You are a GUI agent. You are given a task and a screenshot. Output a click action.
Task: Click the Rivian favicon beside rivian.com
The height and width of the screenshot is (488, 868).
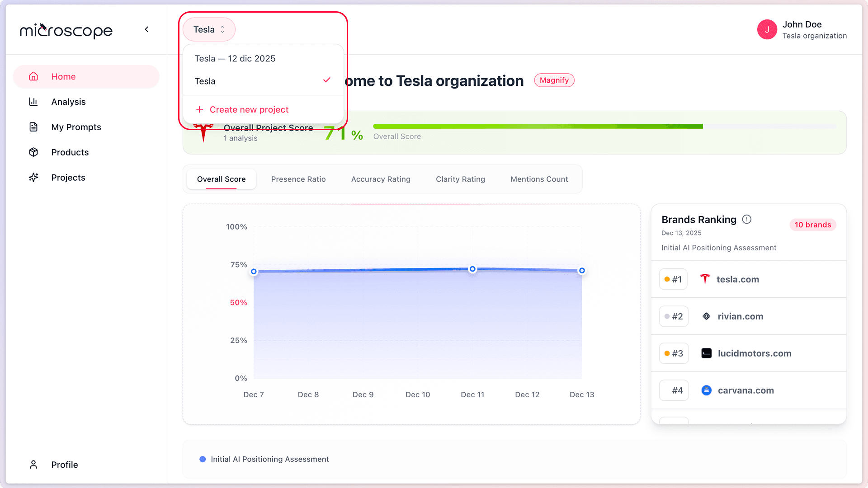(706, 316)
